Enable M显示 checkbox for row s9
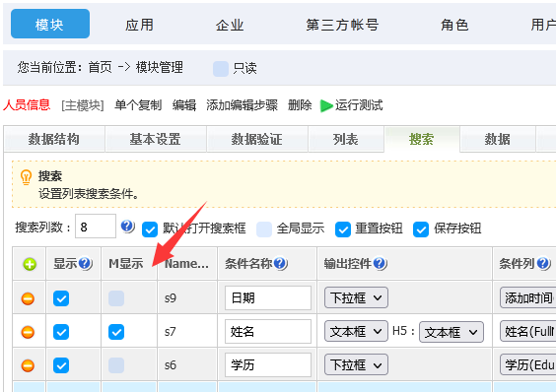556x392 pixels. coord(116,298)
